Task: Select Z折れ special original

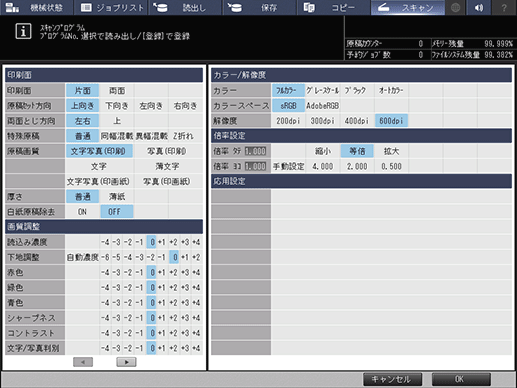Action: [x=185, y=136]
